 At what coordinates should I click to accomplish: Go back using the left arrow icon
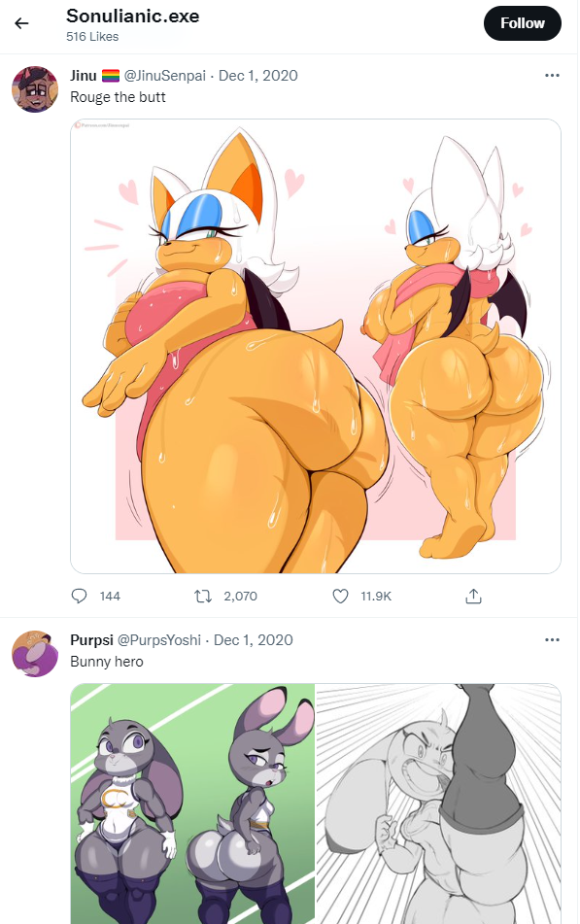tap(21, 23)
